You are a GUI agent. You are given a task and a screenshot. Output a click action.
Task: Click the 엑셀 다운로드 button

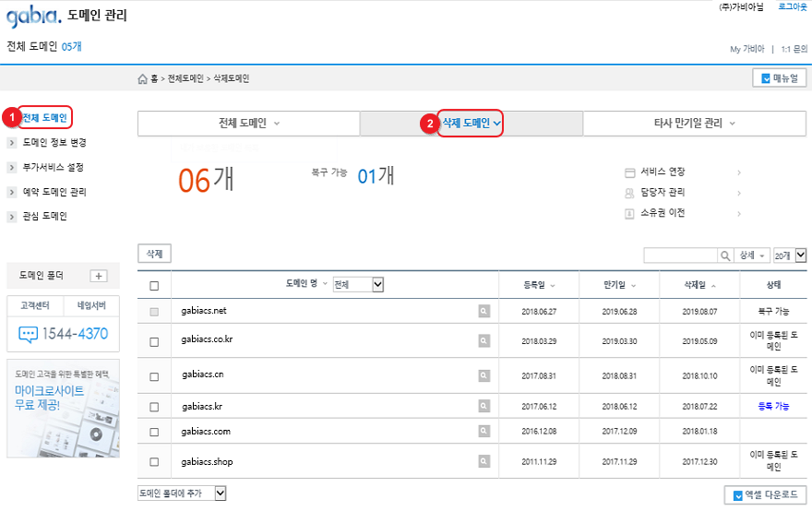765,495
